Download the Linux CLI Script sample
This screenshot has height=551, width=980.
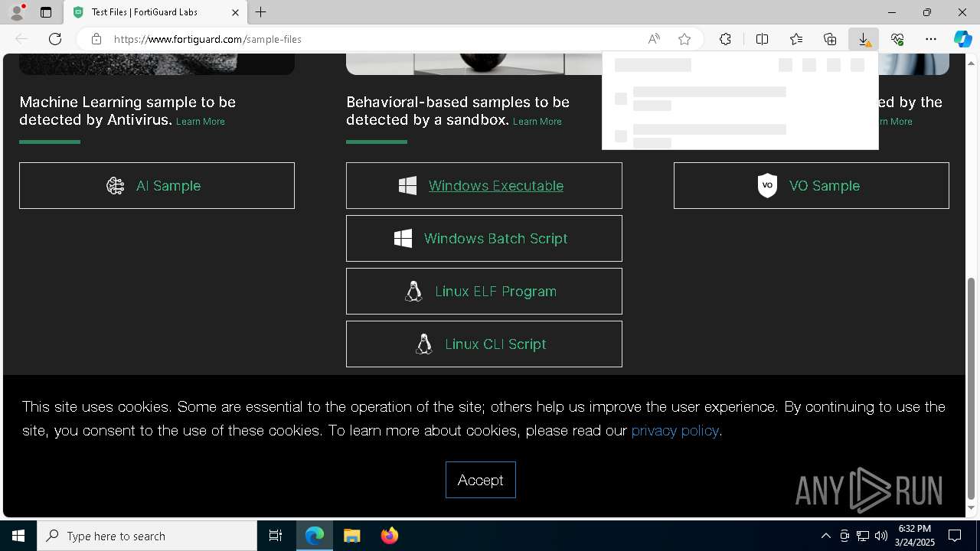pyautogui.click(x=484, y=344)
